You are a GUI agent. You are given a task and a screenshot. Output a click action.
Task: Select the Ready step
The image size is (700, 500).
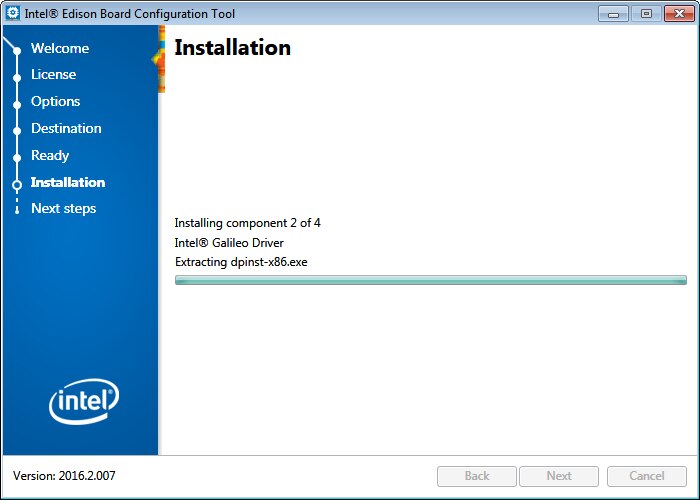point(50,155)
